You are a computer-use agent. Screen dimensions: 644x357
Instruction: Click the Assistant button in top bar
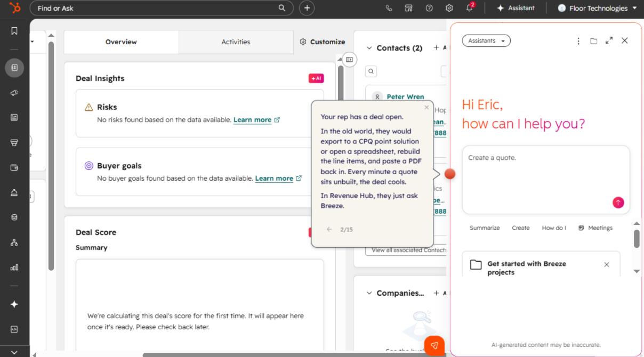[516, 8]
